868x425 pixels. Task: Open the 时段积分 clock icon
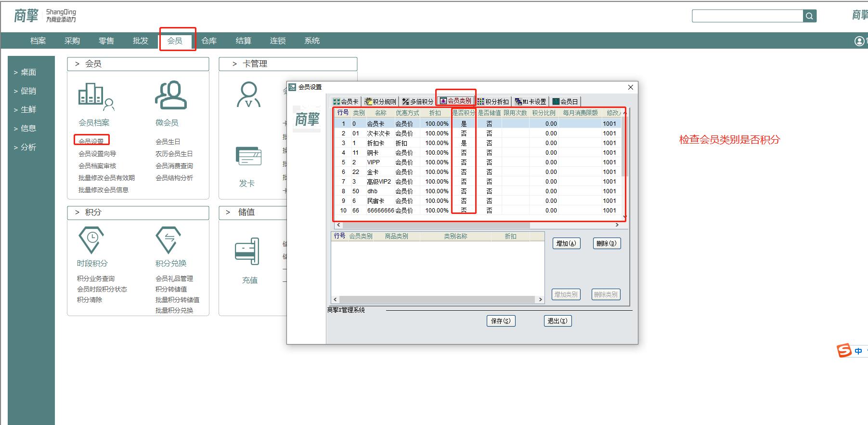click(x=91, y=240)
